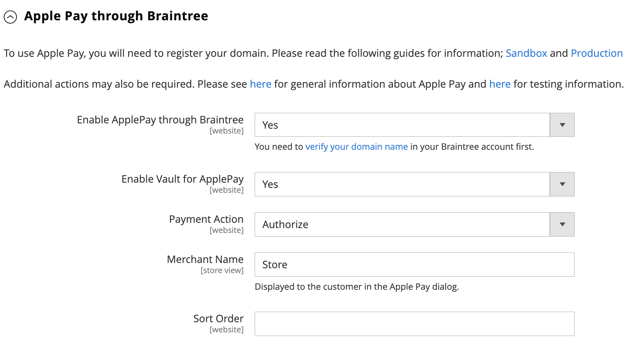
Task: Click the Apple Pay through Braintree heading
Action: [116, 16]
